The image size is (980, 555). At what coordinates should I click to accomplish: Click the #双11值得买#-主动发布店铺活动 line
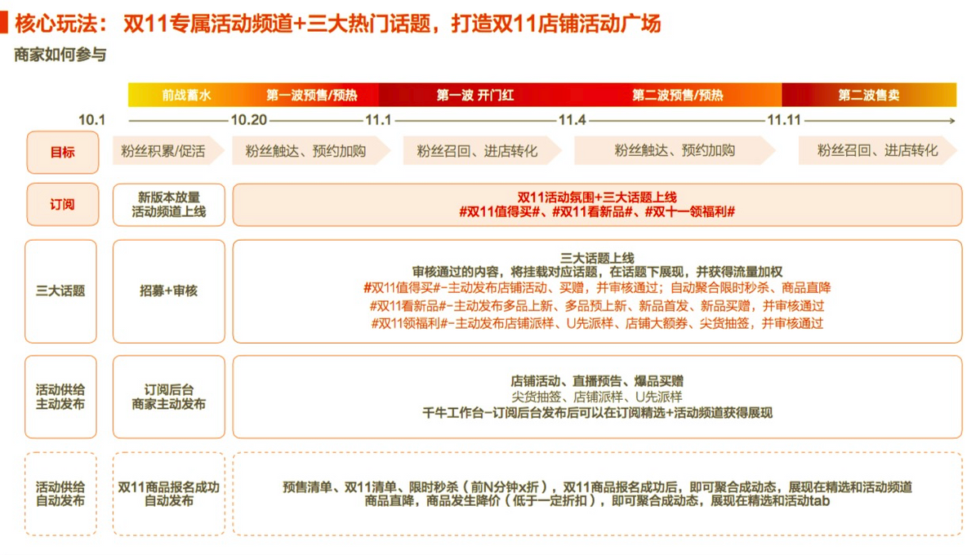597,288
